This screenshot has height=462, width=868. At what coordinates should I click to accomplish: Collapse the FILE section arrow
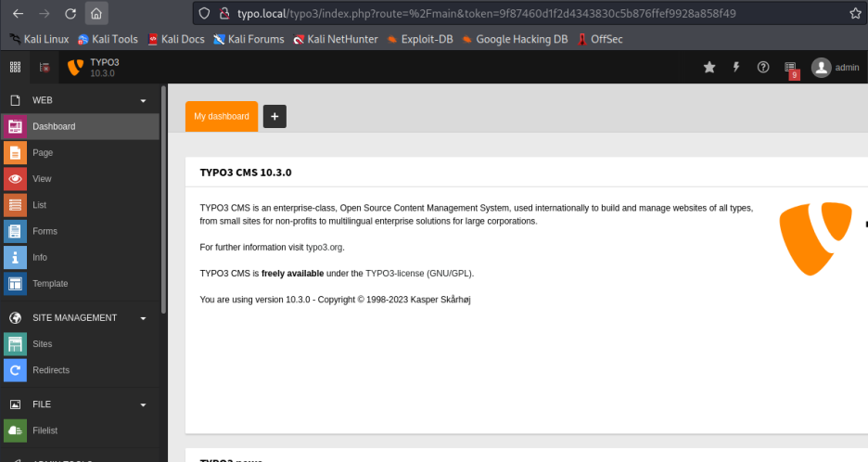pos(144,404)
